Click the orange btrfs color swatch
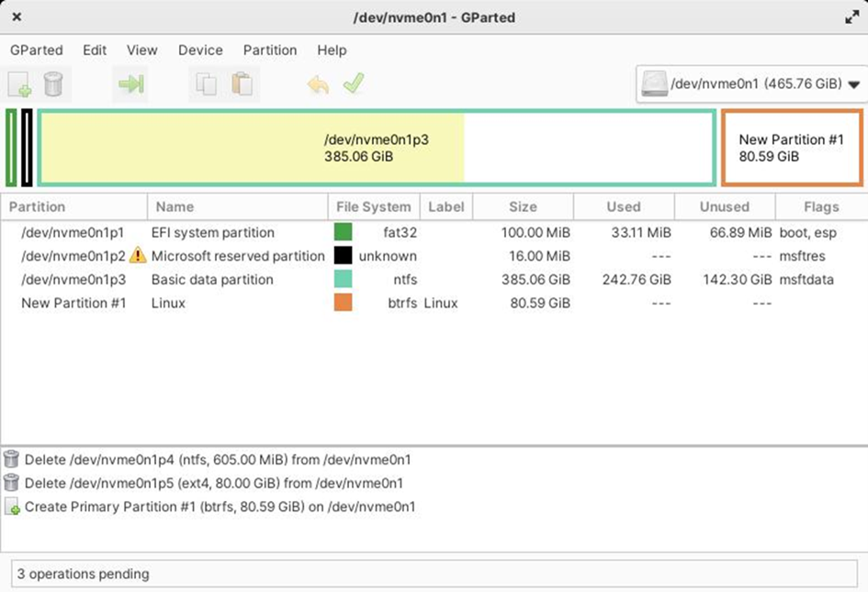 (343, 303)
